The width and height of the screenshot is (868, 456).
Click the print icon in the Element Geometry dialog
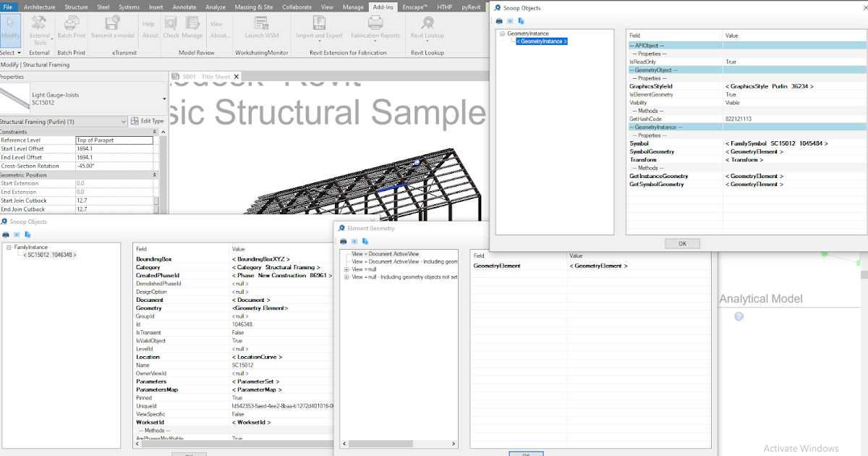(342, 240)
